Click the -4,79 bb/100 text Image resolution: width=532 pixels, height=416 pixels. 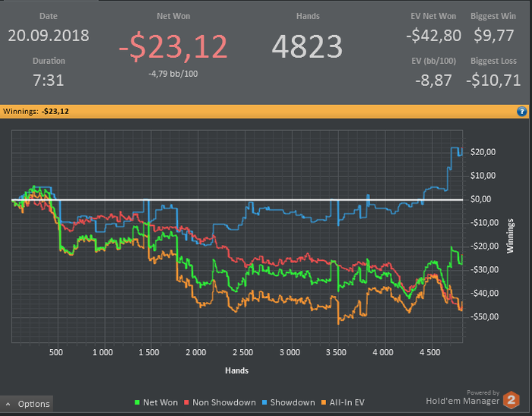(173, 74)
